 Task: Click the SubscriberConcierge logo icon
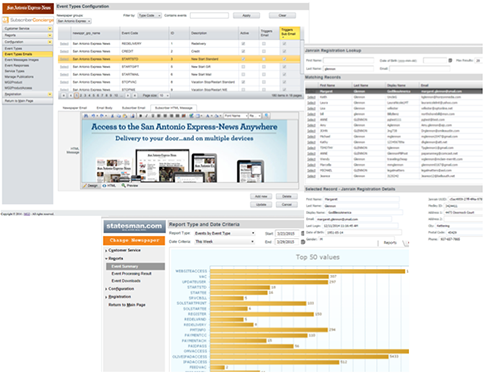tap(6, 20)
